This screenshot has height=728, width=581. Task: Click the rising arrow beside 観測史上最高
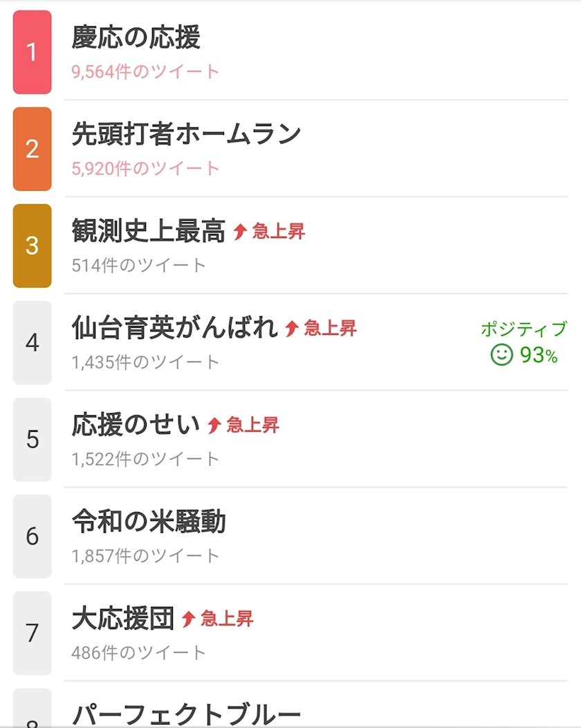[x=239, y=231]
